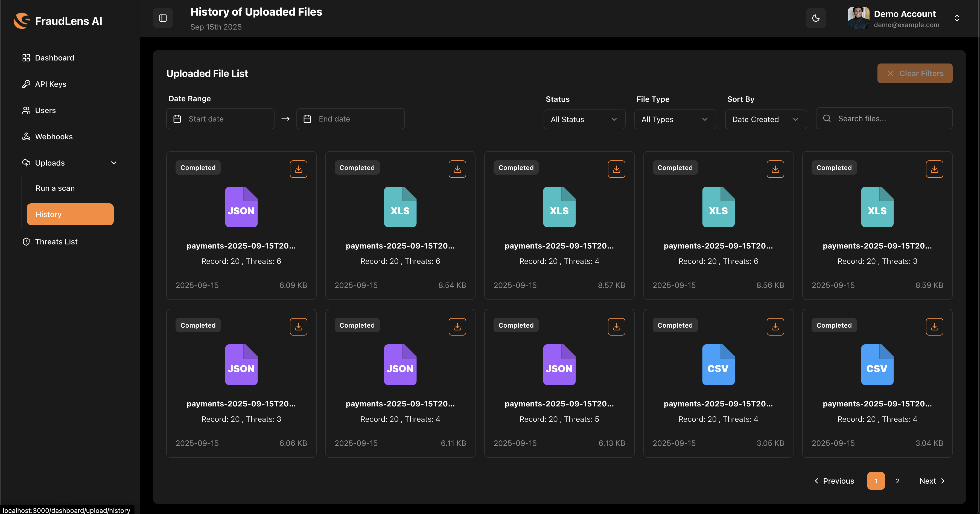Click the Clear Filters button

tap(915, 73)
